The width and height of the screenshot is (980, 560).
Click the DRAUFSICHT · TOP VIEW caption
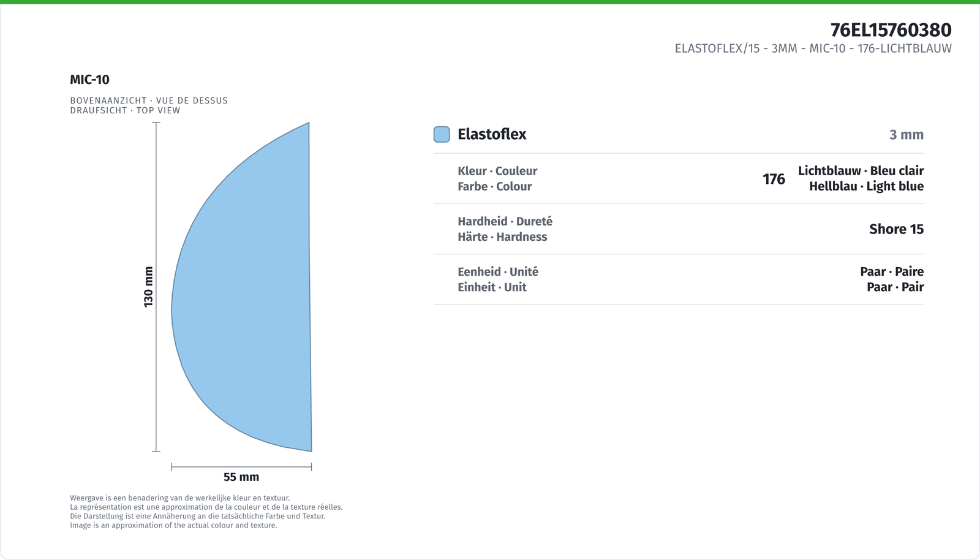point(125,110)
